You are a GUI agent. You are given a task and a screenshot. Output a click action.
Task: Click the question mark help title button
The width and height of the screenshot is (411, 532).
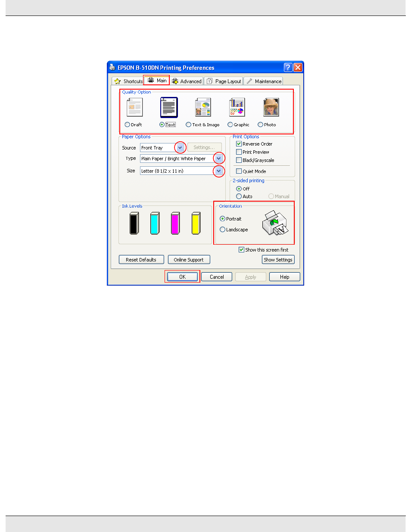tap(288, 67)
